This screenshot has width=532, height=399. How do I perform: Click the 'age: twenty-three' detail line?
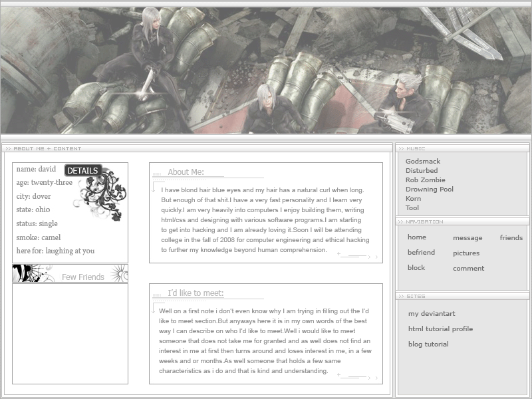(44, 182)
